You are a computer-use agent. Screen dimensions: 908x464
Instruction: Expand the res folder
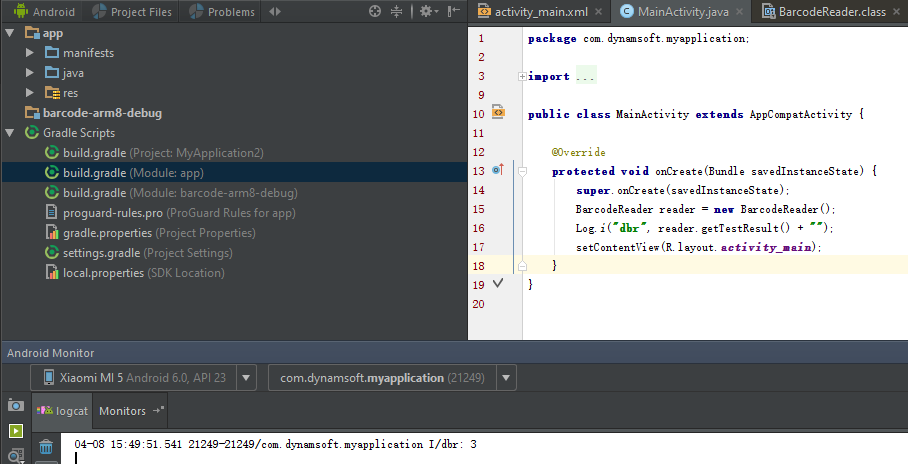click(x=30, y=92)
